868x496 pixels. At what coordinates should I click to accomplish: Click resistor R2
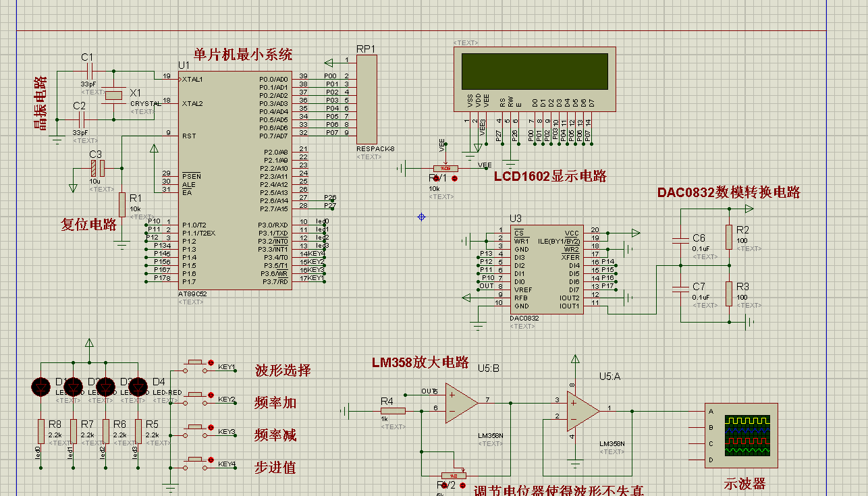(x=729, y=237)
